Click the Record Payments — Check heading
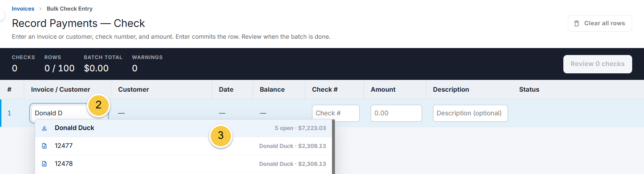 [x=78, y=23]
